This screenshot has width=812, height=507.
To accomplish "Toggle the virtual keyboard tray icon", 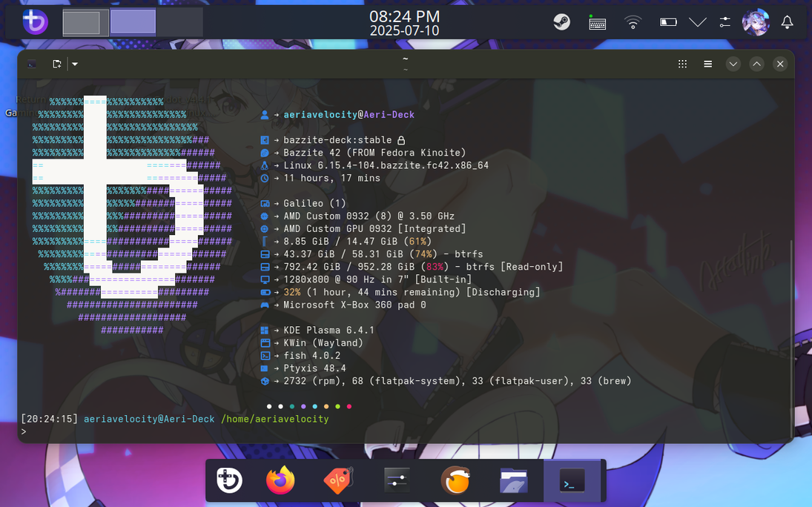I will [597, 22].
